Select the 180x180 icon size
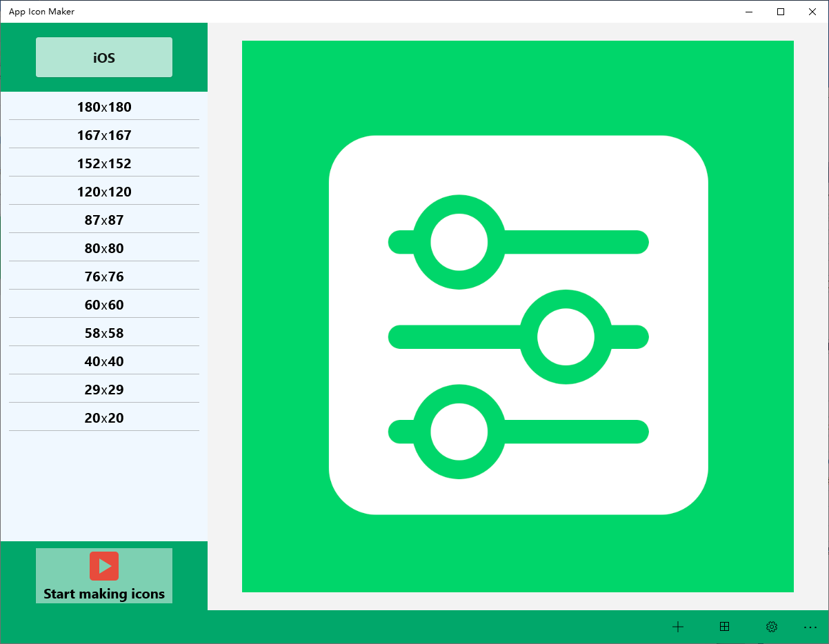 pos(103,107)
